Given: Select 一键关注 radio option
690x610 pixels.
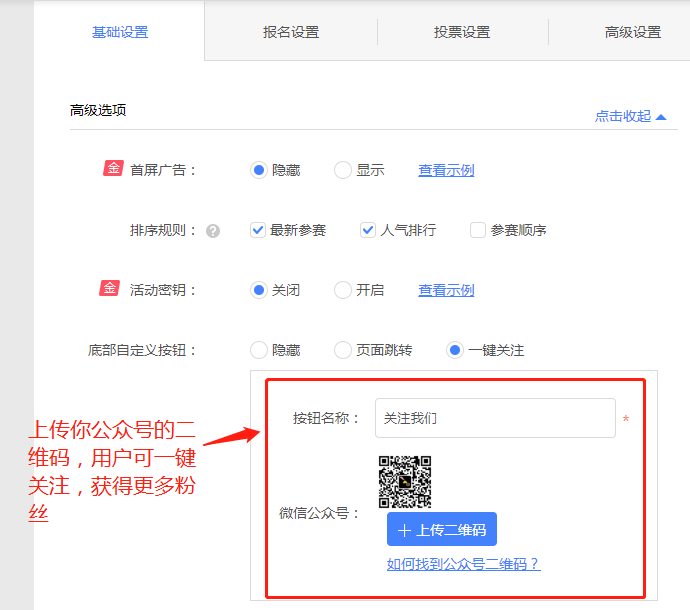Looking at the screenshot, I should click(455, 350).
